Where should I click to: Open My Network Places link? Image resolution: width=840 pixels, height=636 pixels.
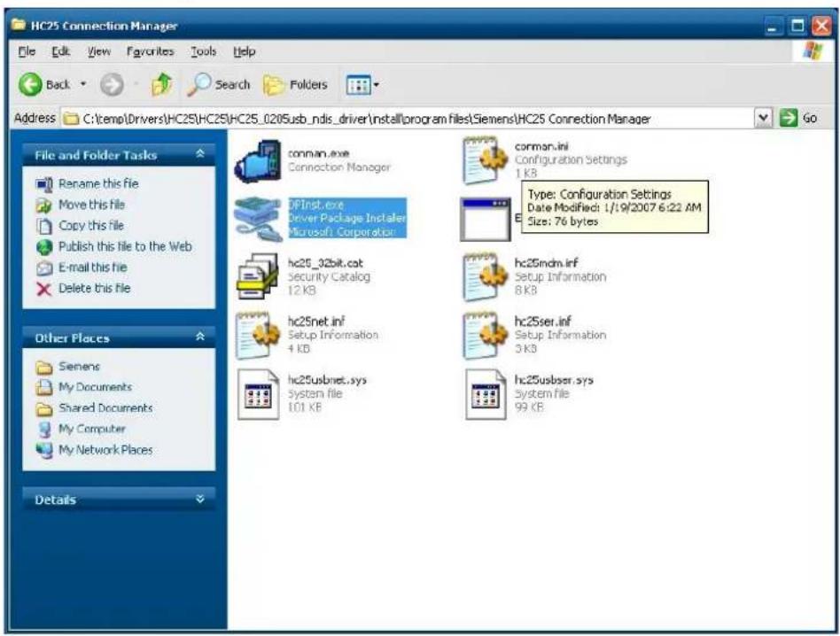[x=105, y=450]
